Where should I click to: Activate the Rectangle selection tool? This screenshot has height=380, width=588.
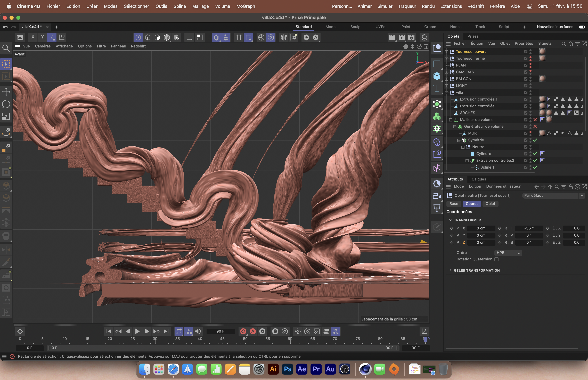click(x=6, y=64)
